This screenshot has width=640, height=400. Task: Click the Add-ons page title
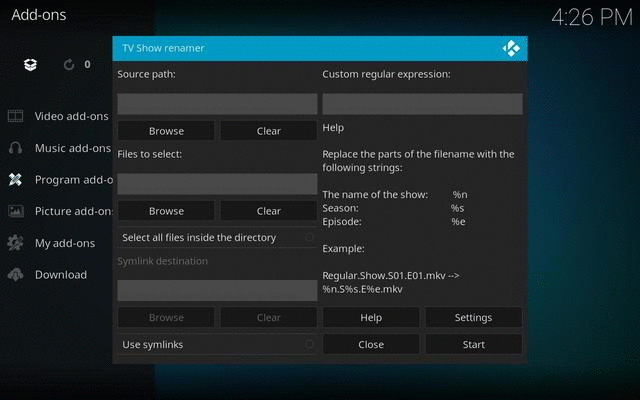click(39, 15)
